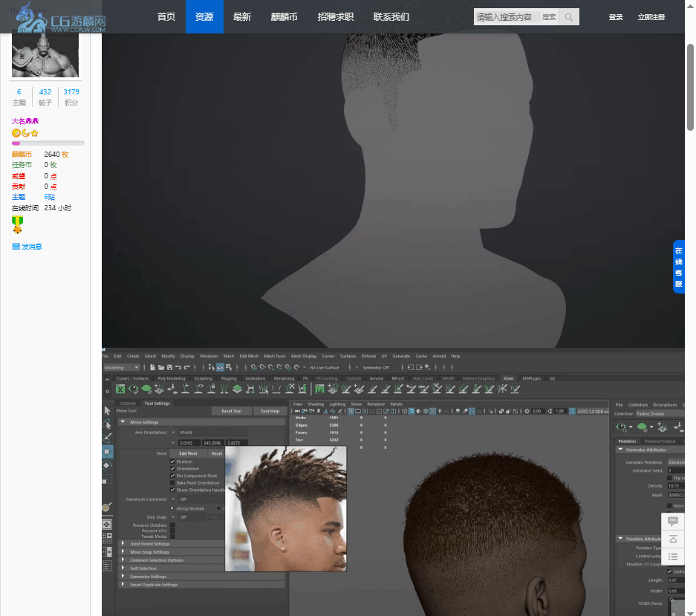Toggle the Bake Pivot Orientation checkbox
The height and width of the screenshot is (616, 696).
point(173,483)
